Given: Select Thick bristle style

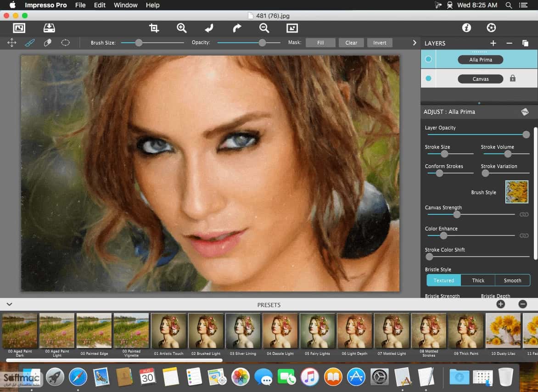Looking at the screenshot, I should click(x=478, y=280).
